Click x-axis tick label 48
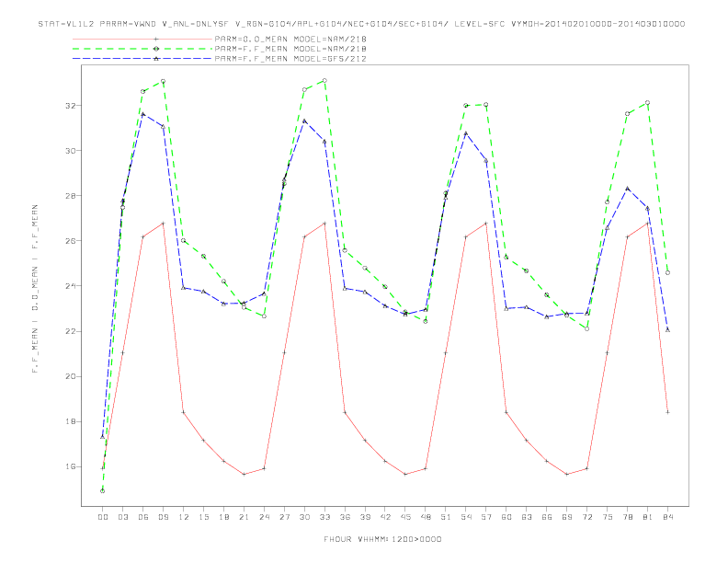 (426, 517)
